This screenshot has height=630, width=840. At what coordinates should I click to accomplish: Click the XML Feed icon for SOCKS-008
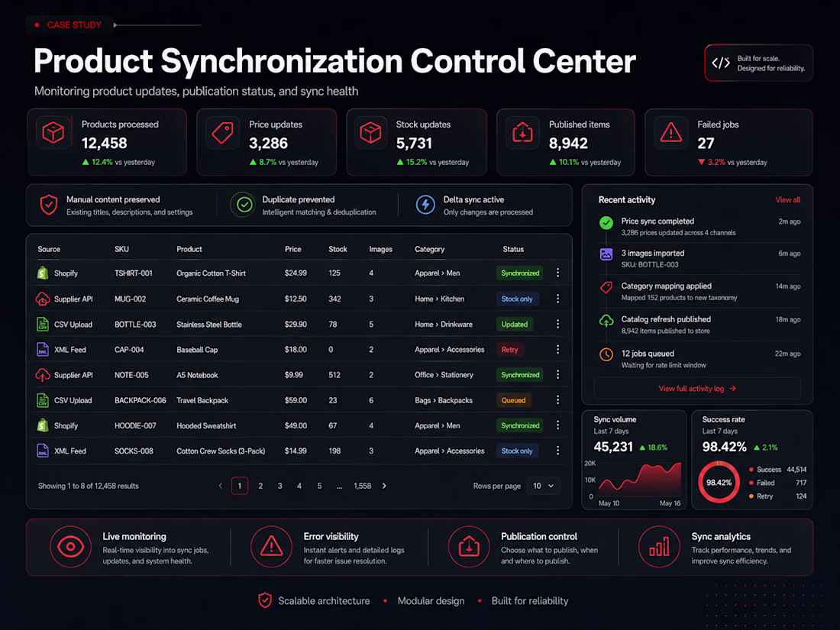tap(42, 451)
